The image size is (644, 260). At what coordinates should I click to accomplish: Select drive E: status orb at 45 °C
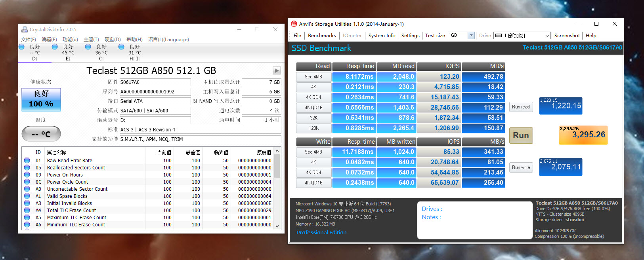[55, 47]
